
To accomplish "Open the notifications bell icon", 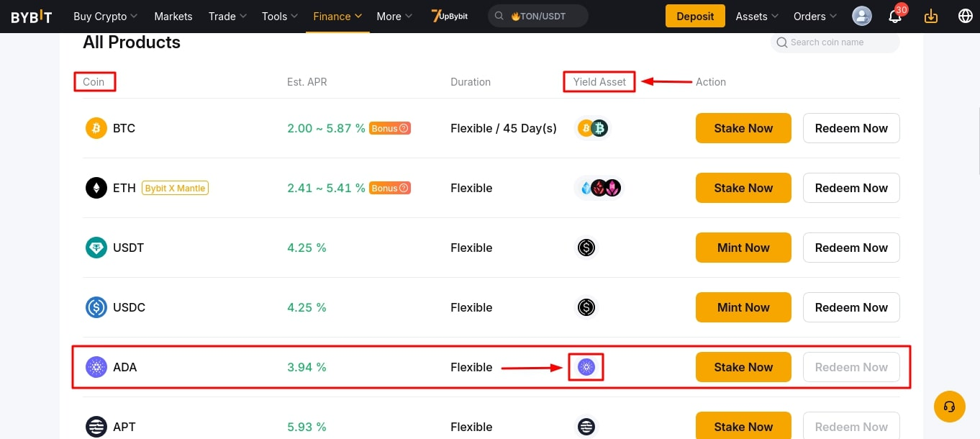I will point(894,17).
